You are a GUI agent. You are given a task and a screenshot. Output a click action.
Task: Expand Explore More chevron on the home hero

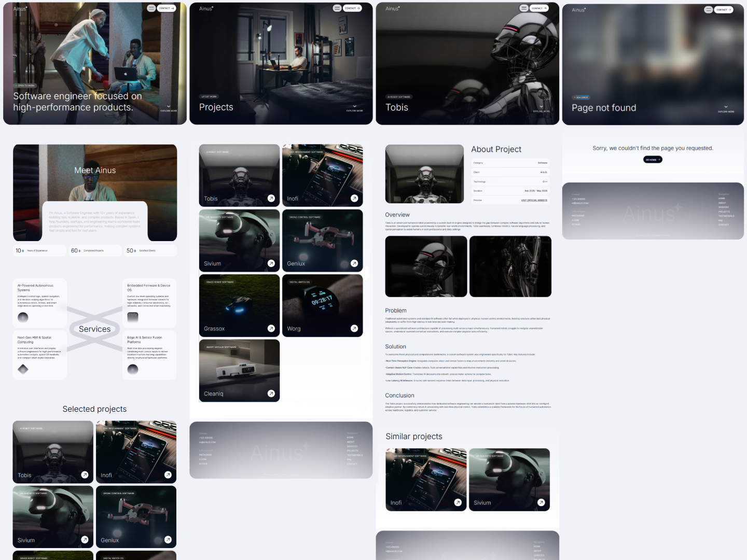coord(169,107)
